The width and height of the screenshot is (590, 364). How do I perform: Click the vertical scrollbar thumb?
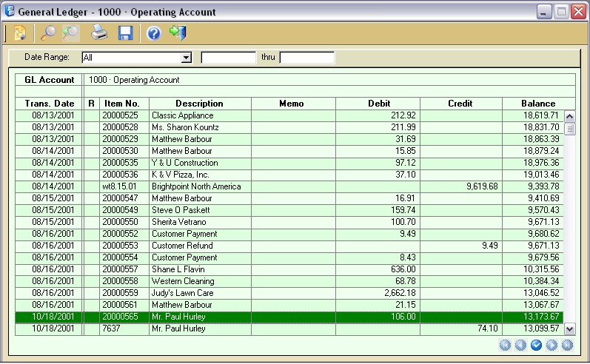coord(570,129)
